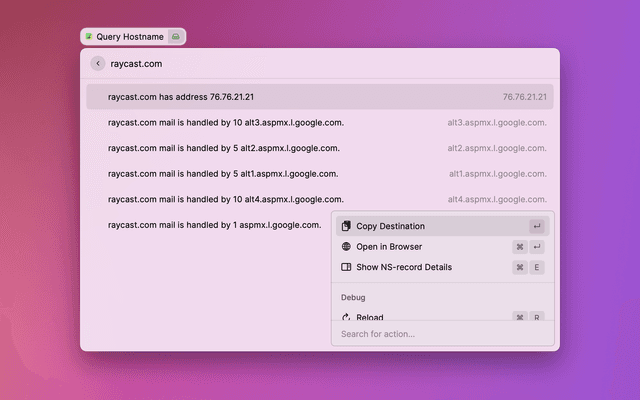Select the address 76.76.21.21 result row

coord(319,97)
